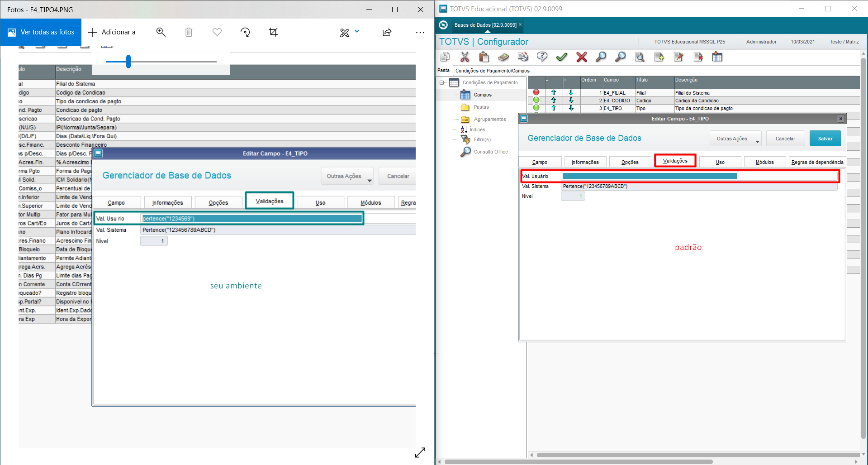Click the edit document pencil icon
The height and width of the screenshot is (465, 868).
(x=678, y=57)
